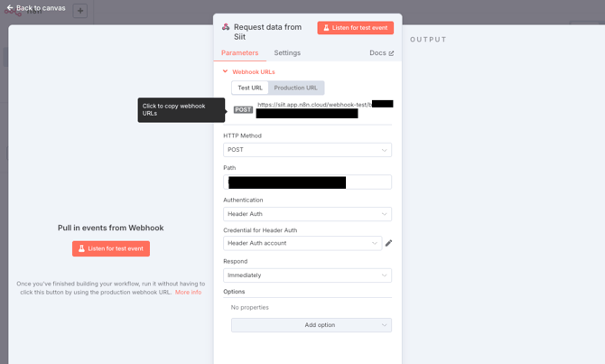605x364 pixels.
Task: Click the pencil icon to edit the credential
Action: click(x=389, y=243)
